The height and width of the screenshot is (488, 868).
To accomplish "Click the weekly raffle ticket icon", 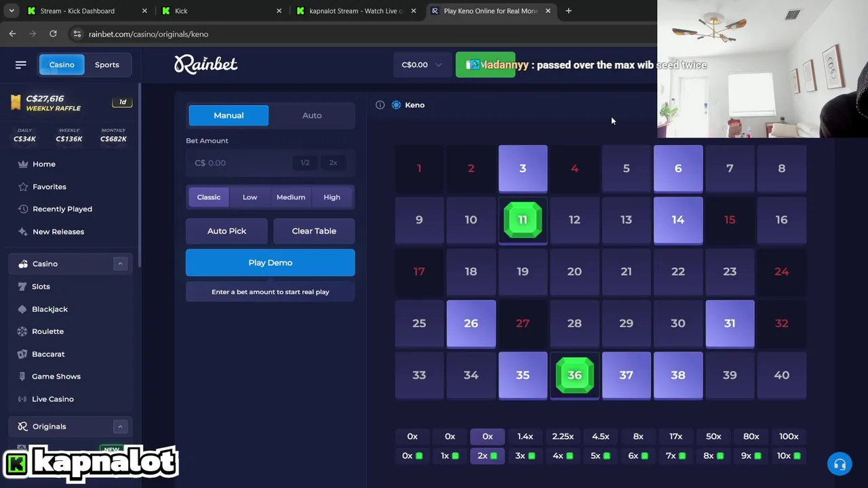I will tap(16, 102).
